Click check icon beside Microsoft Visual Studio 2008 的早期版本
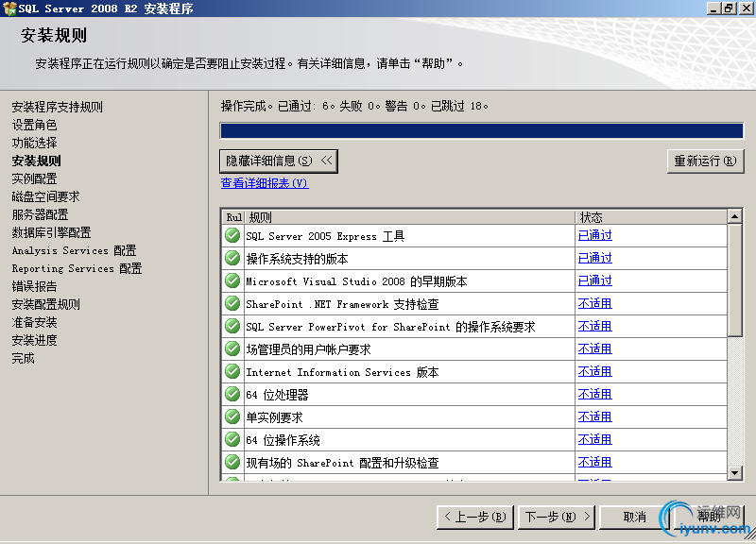756x544 pixels. pos(232,280)
